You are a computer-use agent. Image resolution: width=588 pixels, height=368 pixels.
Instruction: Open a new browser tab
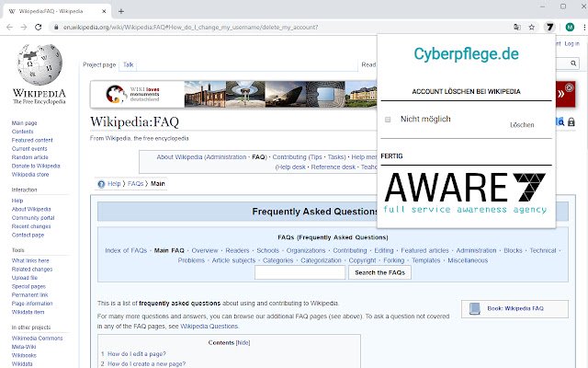tap(120, 11)
